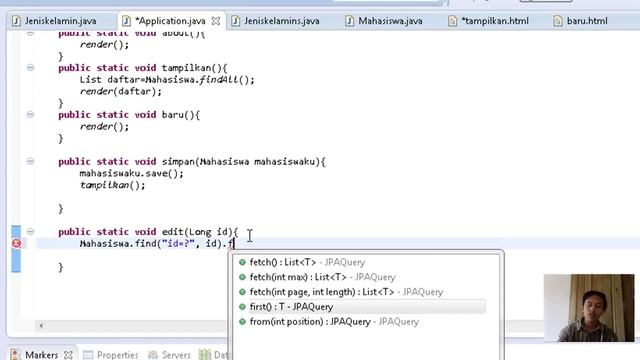The width and height of the screenshot is (640, 360).
Task: Select from(int position) completion proposal
Action: [x=334, y=322]
